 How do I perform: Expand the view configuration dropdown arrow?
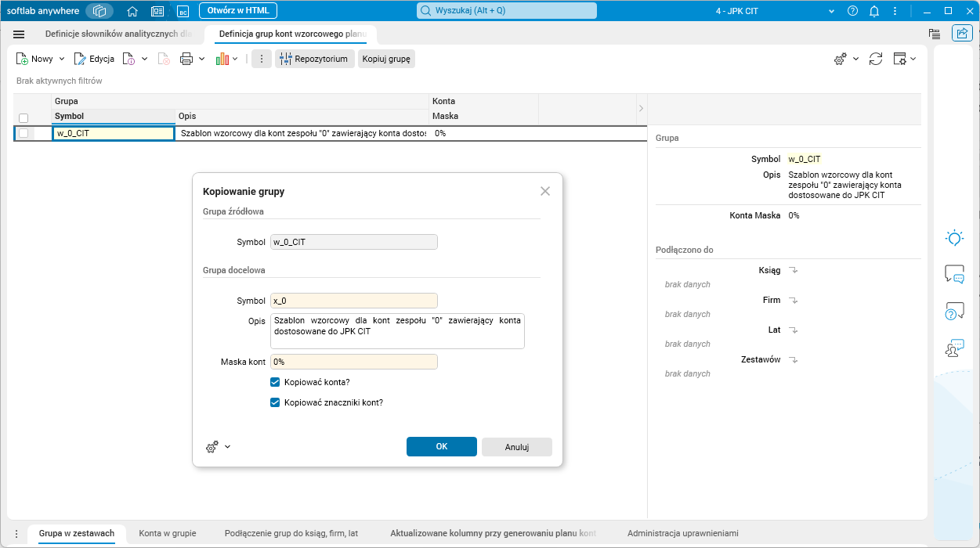coord(913,59)
